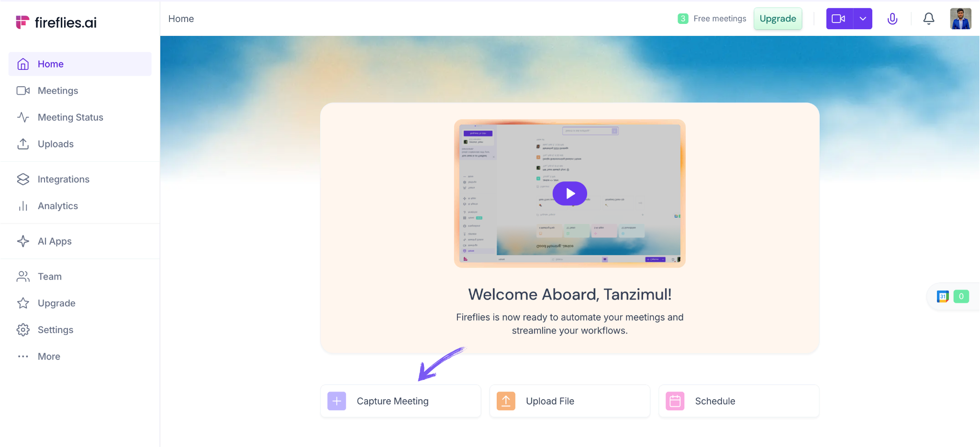Expand the dropdown arrow beside the camera button
The height and width of the screenshot is (447, 980).
[862, 19]
